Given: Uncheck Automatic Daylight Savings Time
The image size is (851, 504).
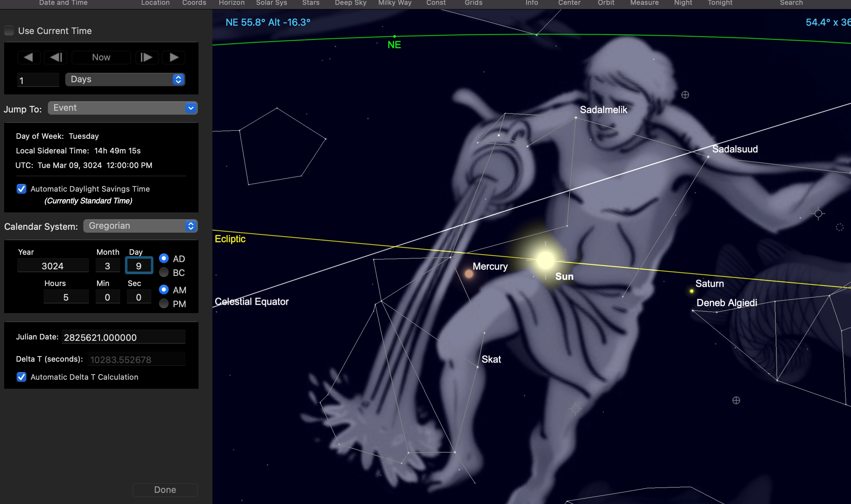Looking at the screenshot, I should 22,189.
